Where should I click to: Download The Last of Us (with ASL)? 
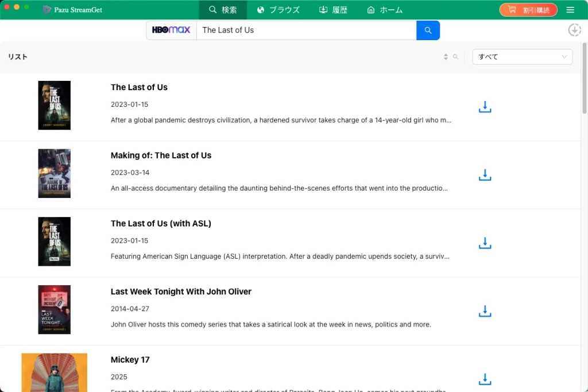(485, 243)
